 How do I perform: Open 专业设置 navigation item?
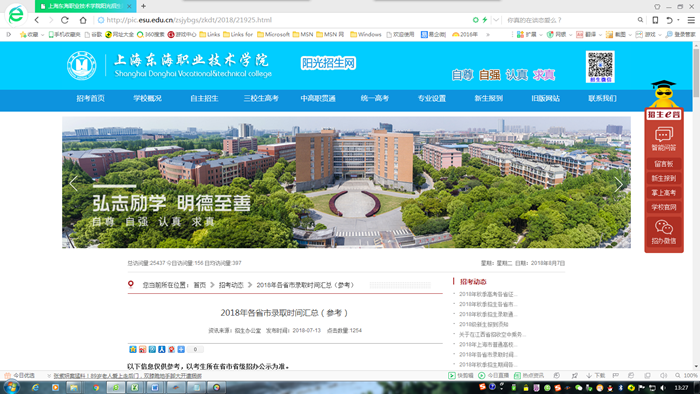[432, 98]
